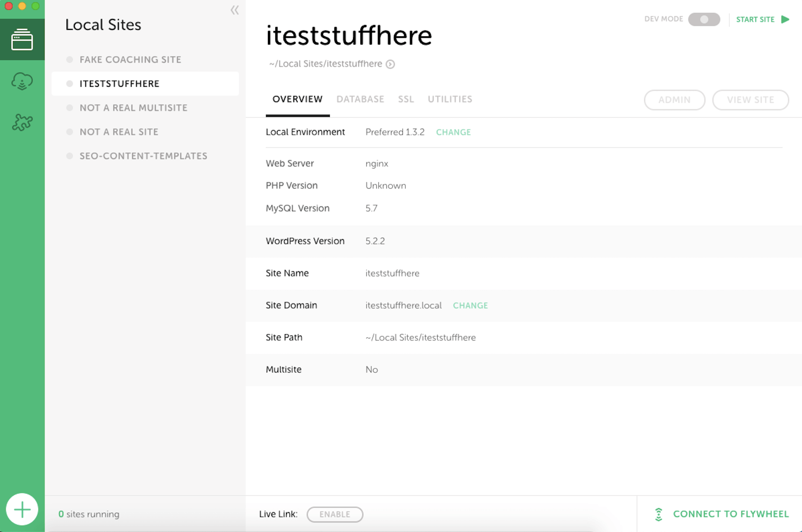Click Connect to Flywheel text

tap(731, 514)
